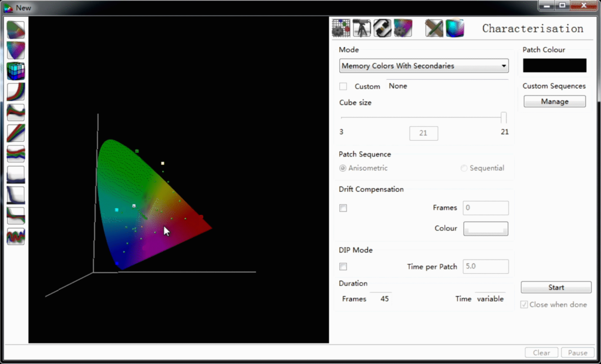Click the Manage custom sequences button
This screenshot has width=601, height=364.
(x=555, y=101)
